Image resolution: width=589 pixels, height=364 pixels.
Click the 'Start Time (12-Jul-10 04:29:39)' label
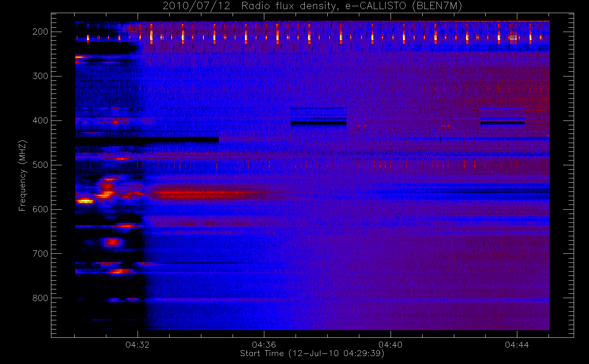[x=312, y=353]
